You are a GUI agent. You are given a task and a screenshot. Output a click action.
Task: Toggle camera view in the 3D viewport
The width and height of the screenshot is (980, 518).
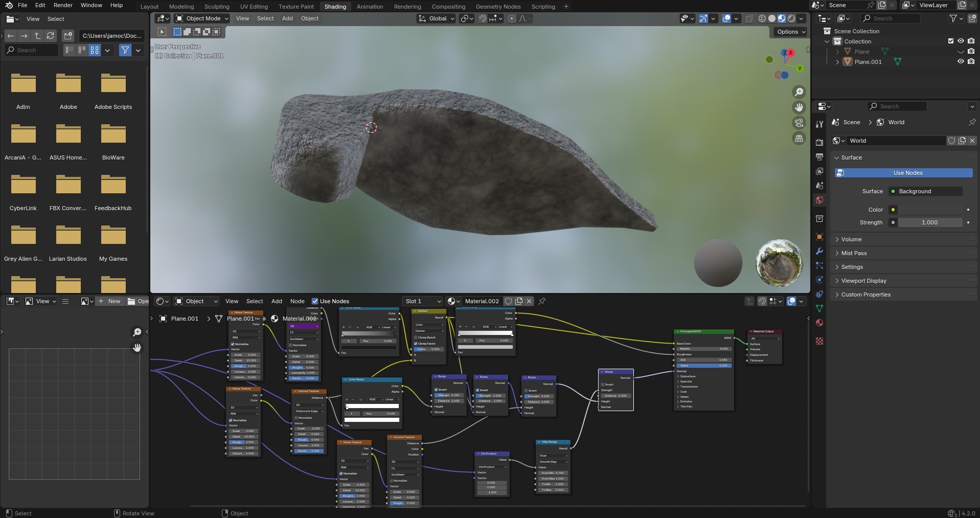pos(799,123)
